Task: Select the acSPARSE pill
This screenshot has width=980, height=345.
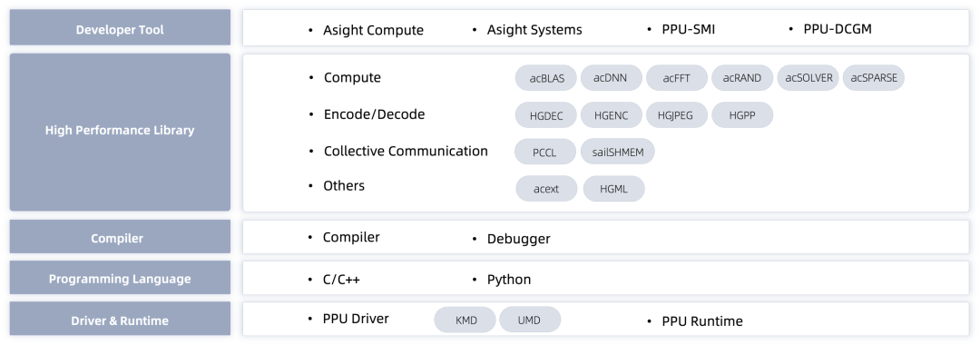Action: click(874, 78)
